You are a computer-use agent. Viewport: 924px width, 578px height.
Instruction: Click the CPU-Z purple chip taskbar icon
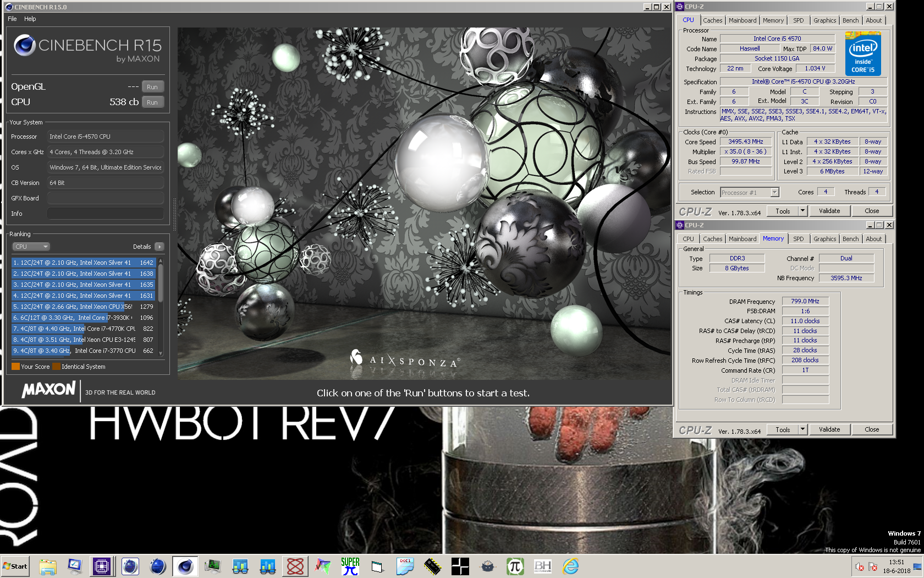tap(102, 566)
